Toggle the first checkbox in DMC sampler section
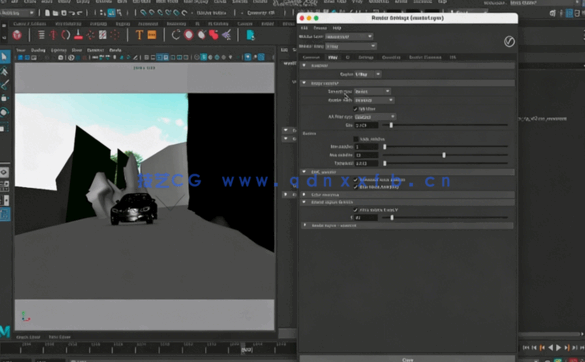This screenshot has width=585, height=362. point(356,180)
